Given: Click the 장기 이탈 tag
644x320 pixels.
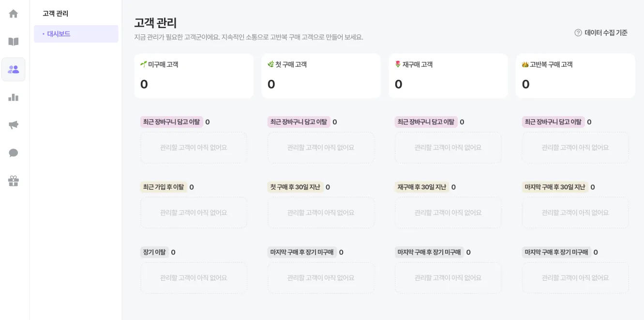Looking at the screenshot, I should pyautogui.click(x=154, y=252).
